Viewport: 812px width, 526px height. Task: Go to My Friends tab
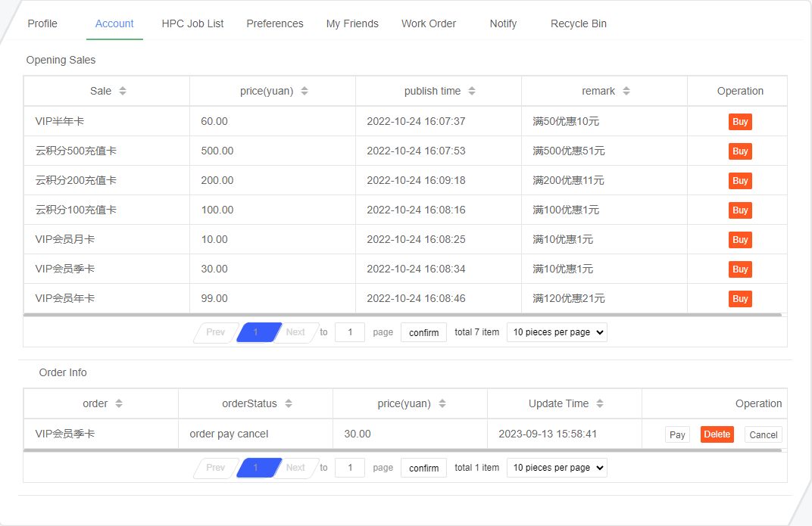352,23
